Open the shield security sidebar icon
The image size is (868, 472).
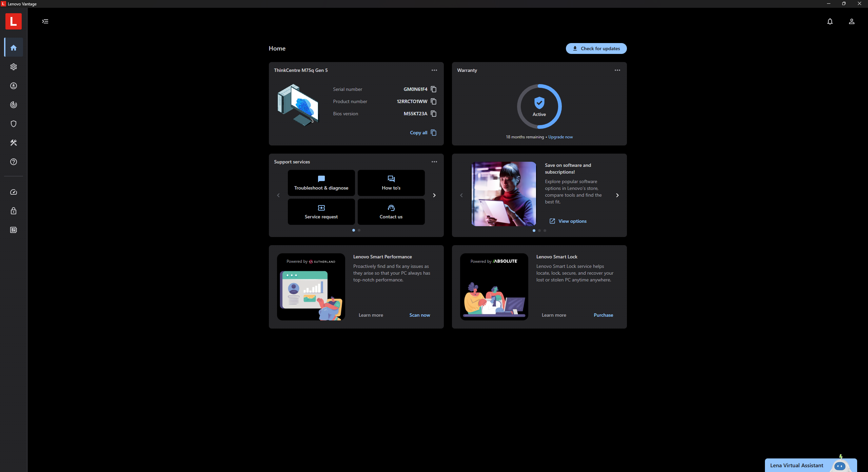click(x=14, y=124)
